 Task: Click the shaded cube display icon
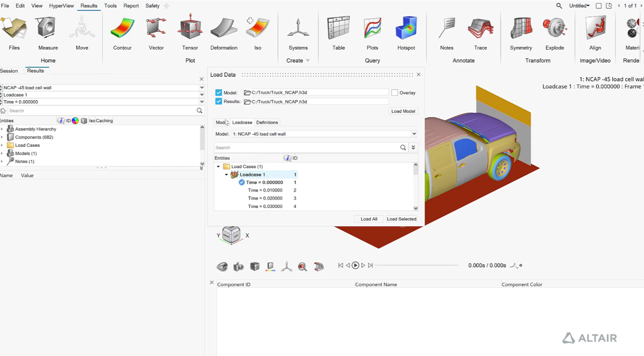pyautogui.click(x=255, y=266)
